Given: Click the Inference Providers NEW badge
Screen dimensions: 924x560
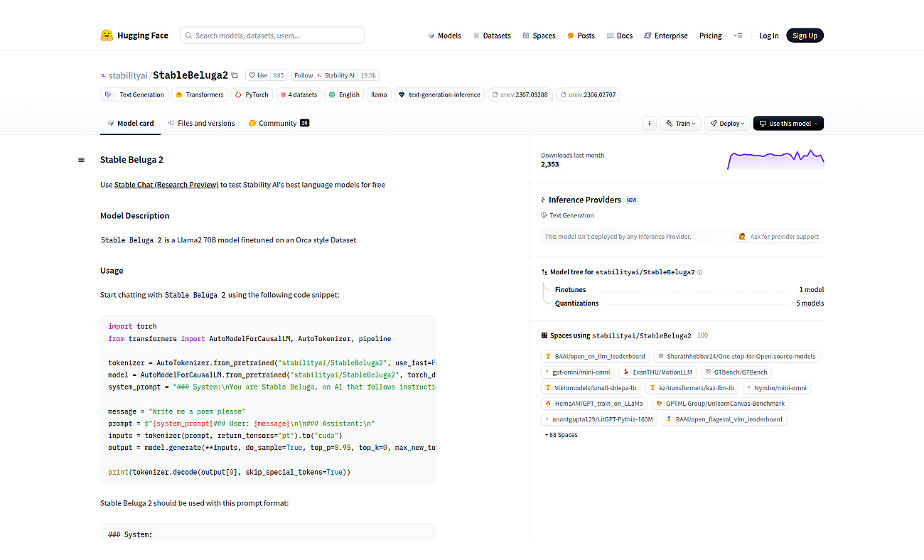Looking at the screenshot, I should point(631,200).
